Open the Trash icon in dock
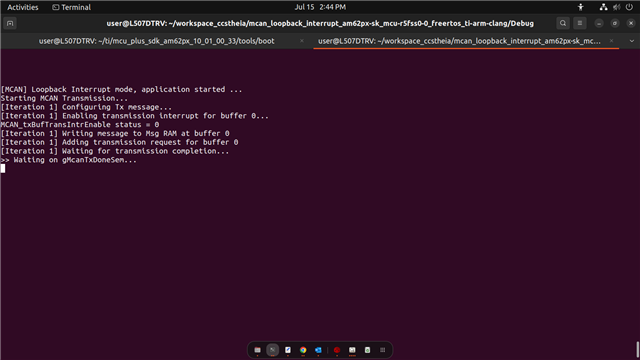 tap(367, 350)
